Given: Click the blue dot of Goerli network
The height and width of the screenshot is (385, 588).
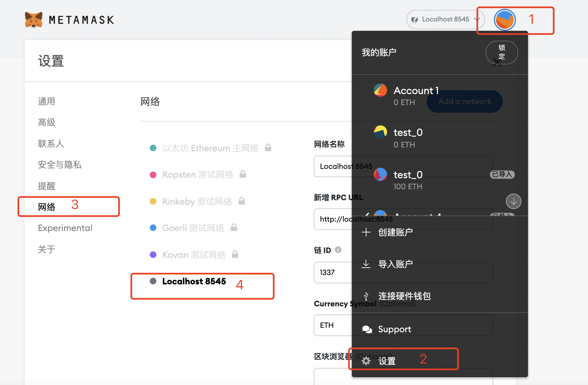Looking at the screenshot, I should coord(153,228).
